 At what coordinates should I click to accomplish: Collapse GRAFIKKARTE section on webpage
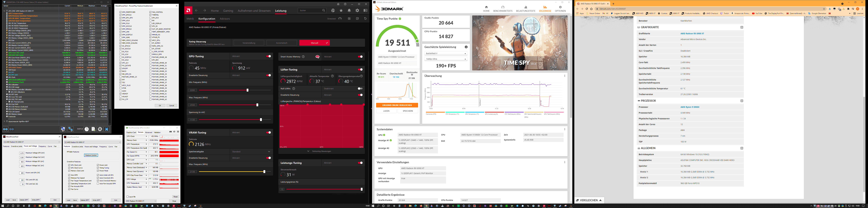(742, 27)
